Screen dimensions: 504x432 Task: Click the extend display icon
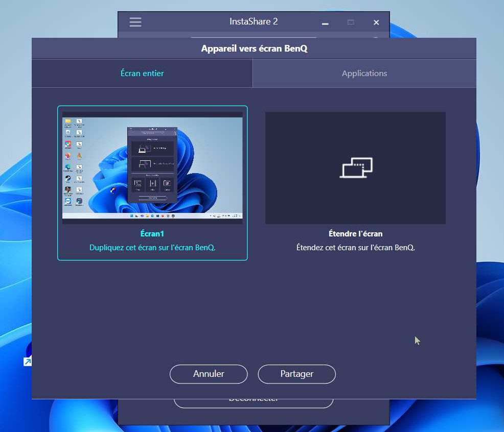point(356,167)
